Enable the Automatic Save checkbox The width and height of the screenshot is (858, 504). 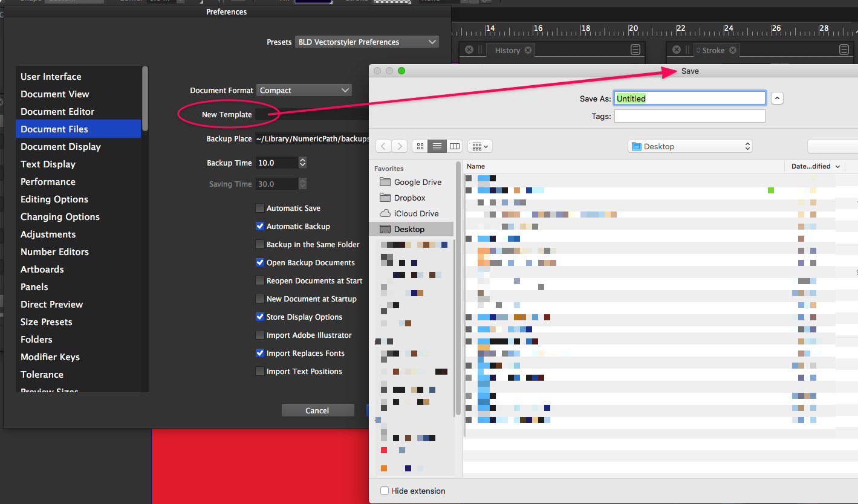tap(260, 208)
